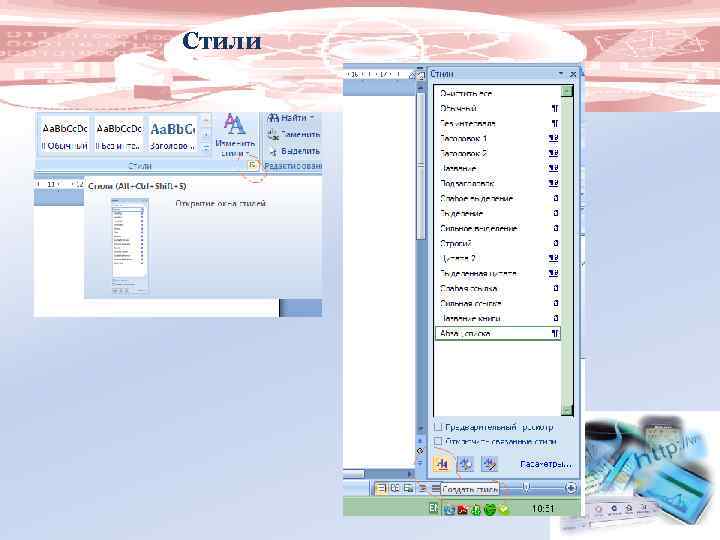This screenshot has width=720, height=540.
Task: Apply the Сильное выделение style
Action: tap(497, 228)
